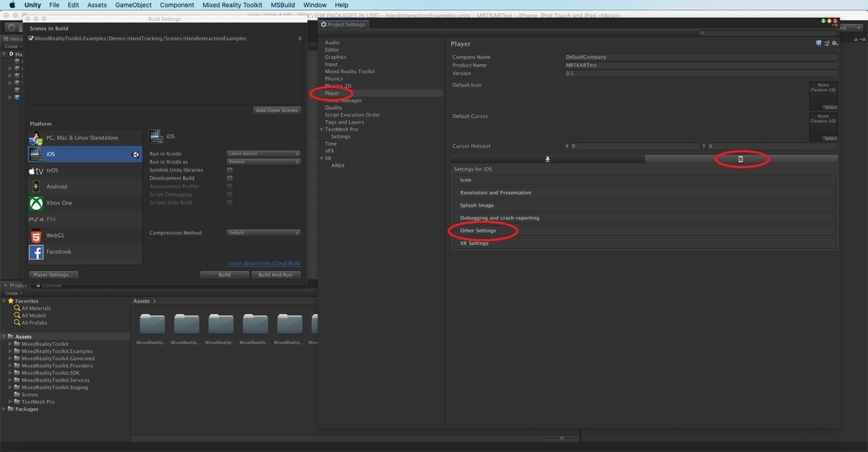Open the Player preset sliders icon
868x452 pixels.
click(826, 43)
